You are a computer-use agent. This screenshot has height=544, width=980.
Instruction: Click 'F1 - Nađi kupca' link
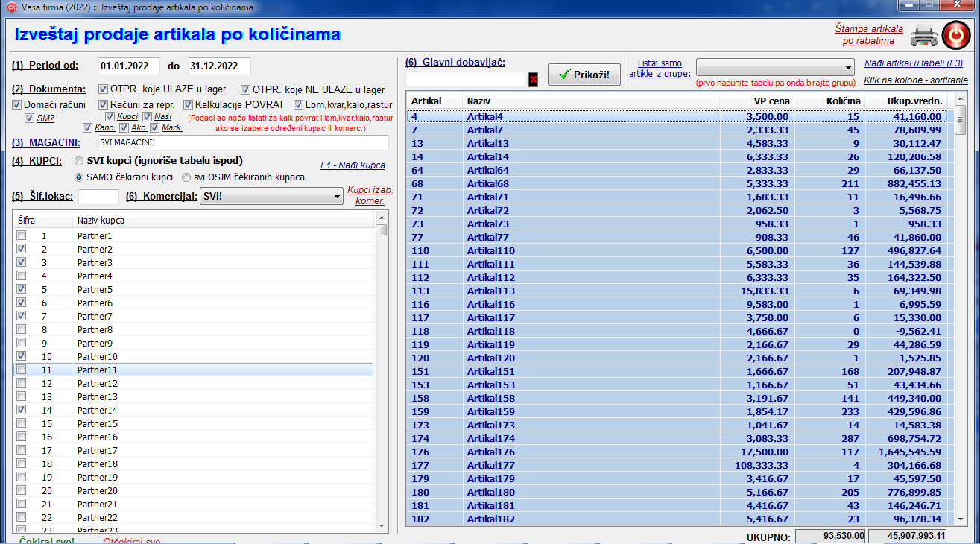(353, 165)
